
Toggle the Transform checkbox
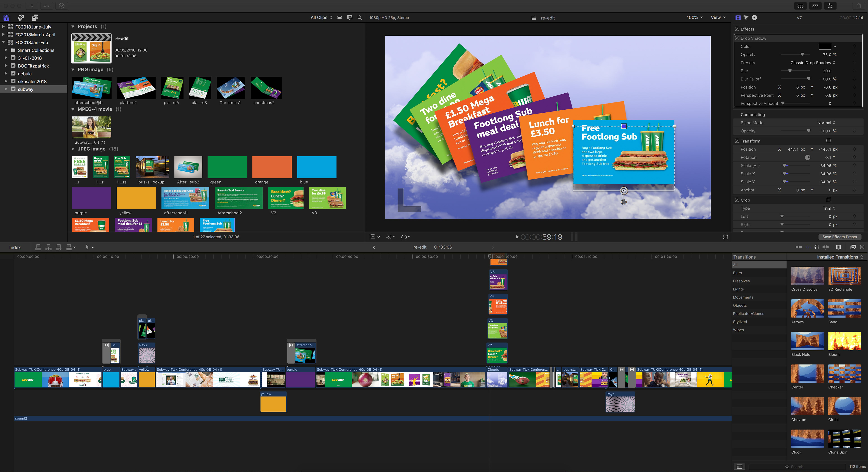coord(737,141)
